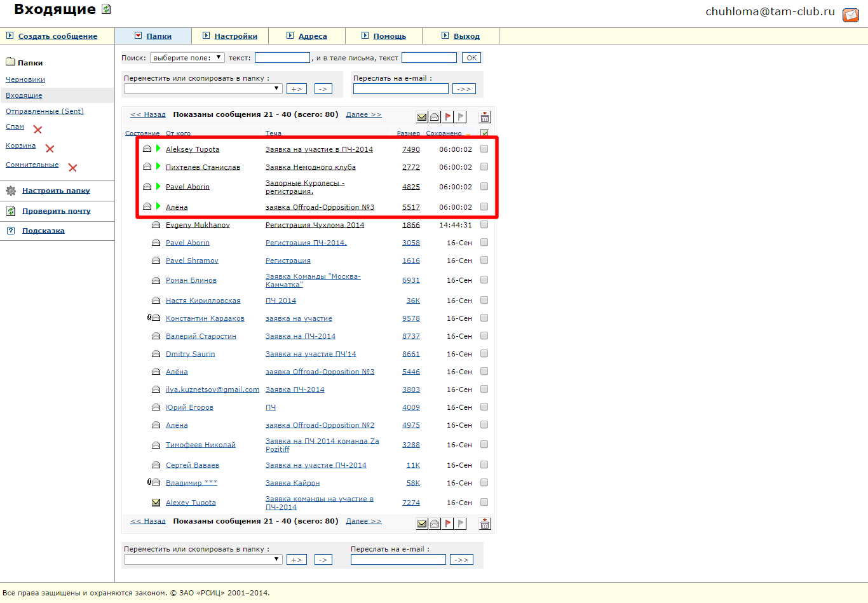Viewport: 868px width, 603px height.
Task: Click the top forward-to-email input field
Action: [x=400, y=89]
